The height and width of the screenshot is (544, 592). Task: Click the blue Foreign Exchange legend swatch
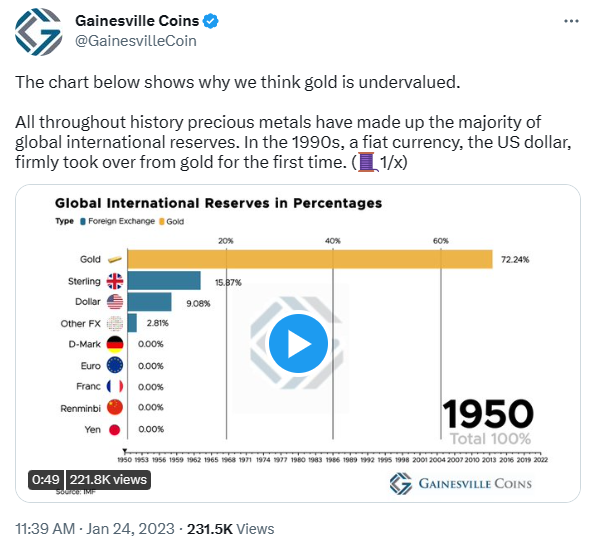pos(83,222)
